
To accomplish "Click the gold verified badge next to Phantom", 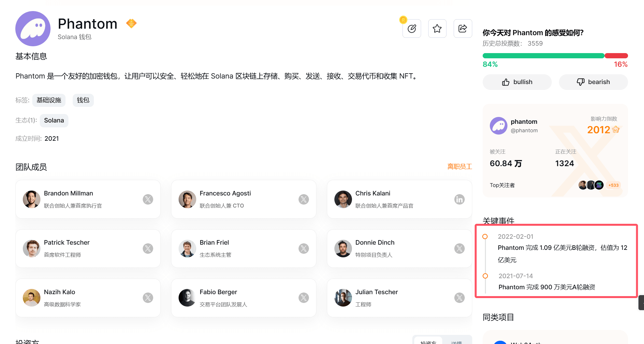I will coord(131,23).
